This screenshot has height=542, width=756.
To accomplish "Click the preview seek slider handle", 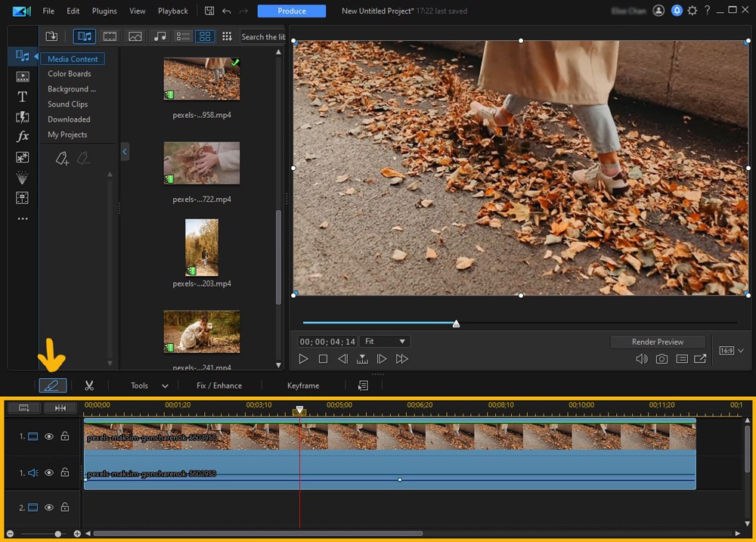I will pos(456,324).
